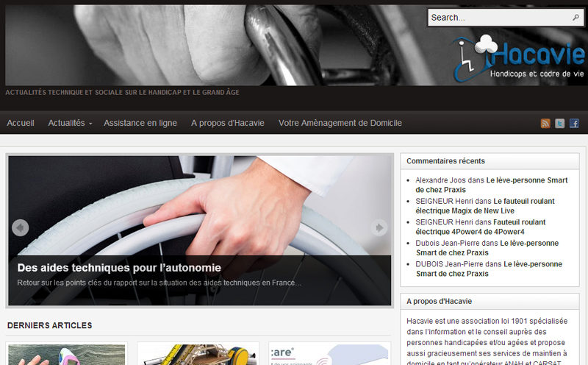
Task: Click the search magnifier icon
Action: [576, 17]
